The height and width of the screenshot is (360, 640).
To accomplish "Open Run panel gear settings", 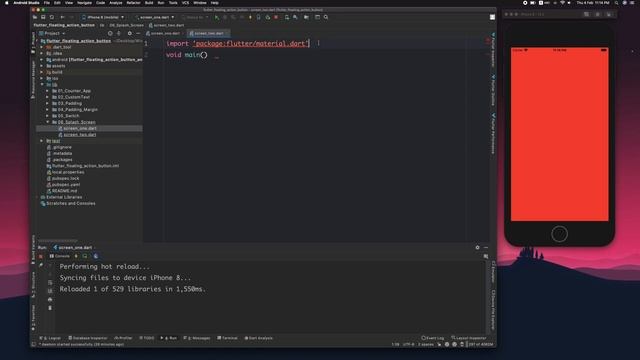I will 477,247.
